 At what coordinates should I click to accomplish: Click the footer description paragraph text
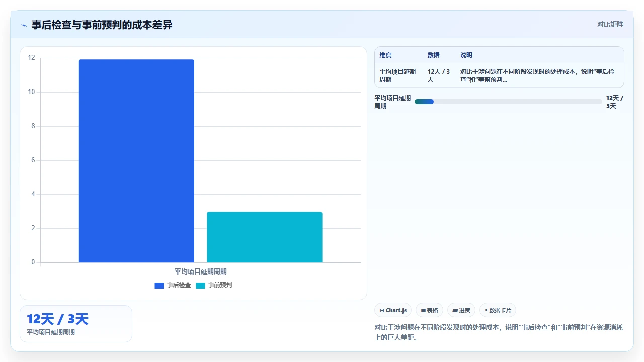point(499,332)
